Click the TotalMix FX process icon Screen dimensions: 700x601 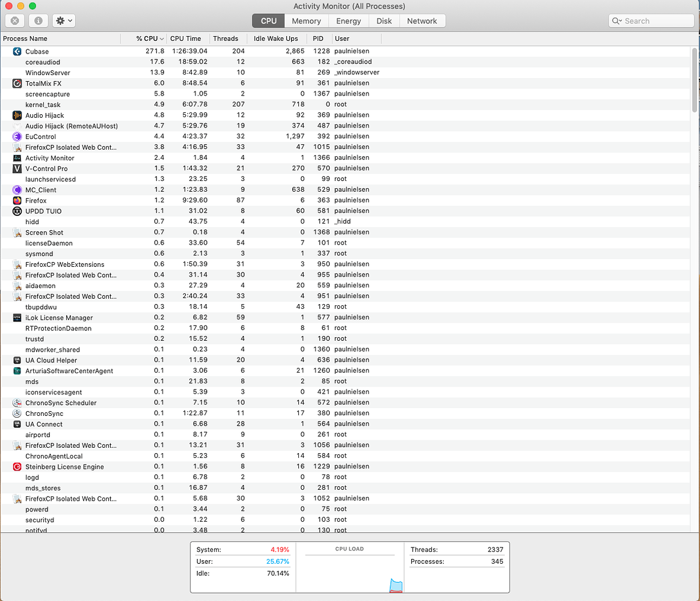click(x=16, y=84)
